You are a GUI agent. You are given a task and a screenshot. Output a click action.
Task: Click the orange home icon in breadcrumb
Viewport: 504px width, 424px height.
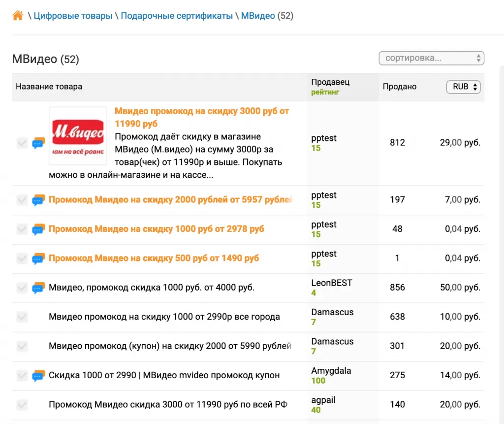pyautogui.click(x=18, y=16)
